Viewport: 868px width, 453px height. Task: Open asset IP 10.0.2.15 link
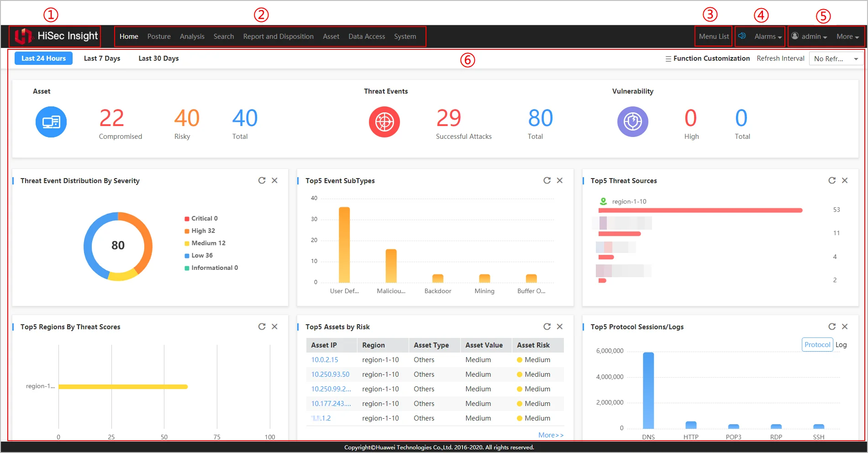325,360
